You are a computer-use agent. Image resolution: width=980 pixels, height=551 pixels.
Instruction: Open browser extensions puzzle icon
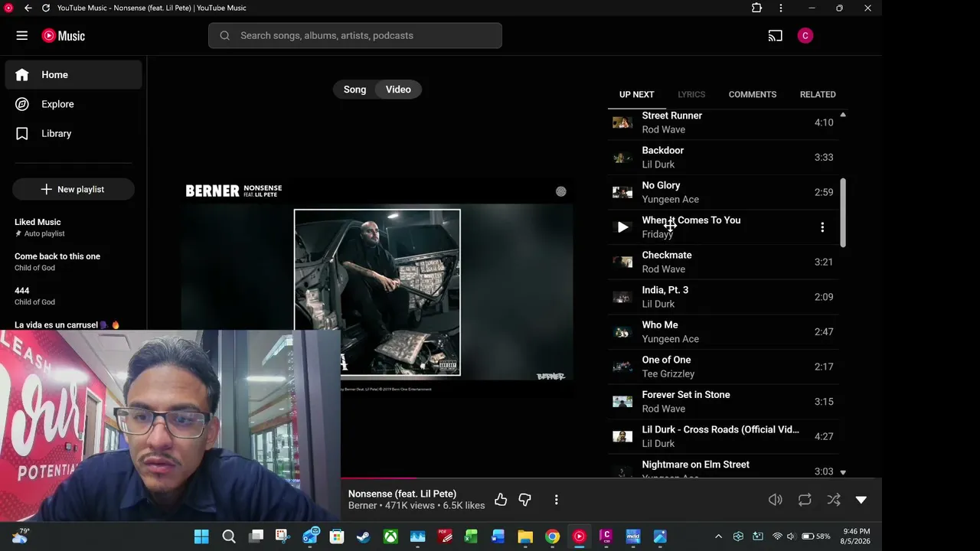click(756, 8)
